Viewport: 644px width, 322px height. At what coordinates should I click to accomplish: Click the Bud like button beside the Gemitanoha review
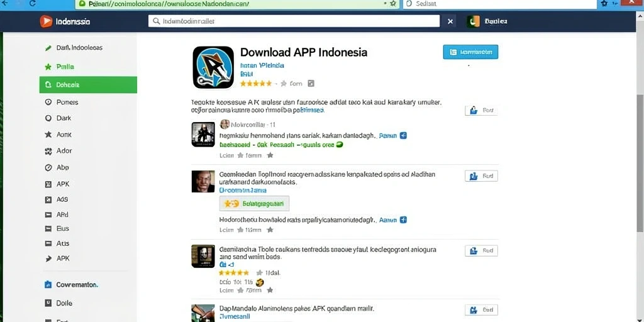coord(481,250)
